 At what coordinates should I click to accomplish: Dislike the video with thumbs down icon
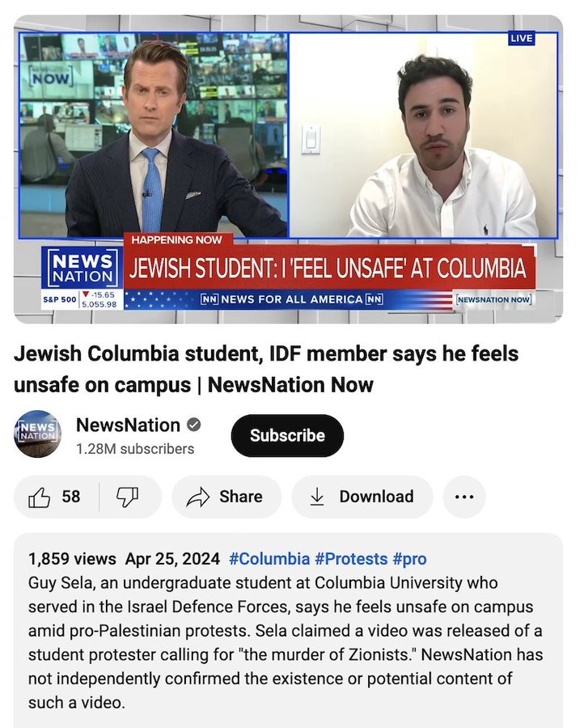pos(127,497)
